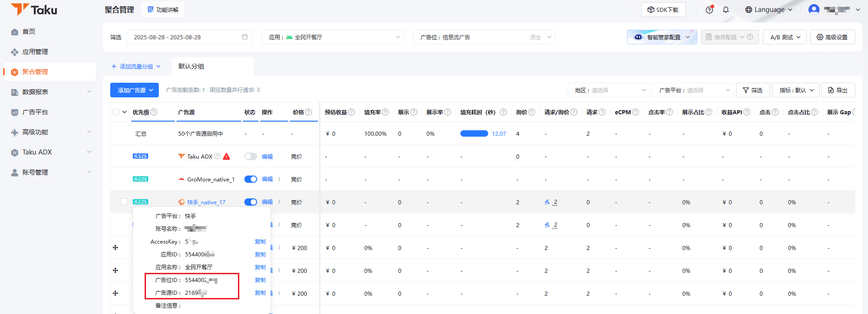Click the SDK下载 button

[x=663, y=10]
